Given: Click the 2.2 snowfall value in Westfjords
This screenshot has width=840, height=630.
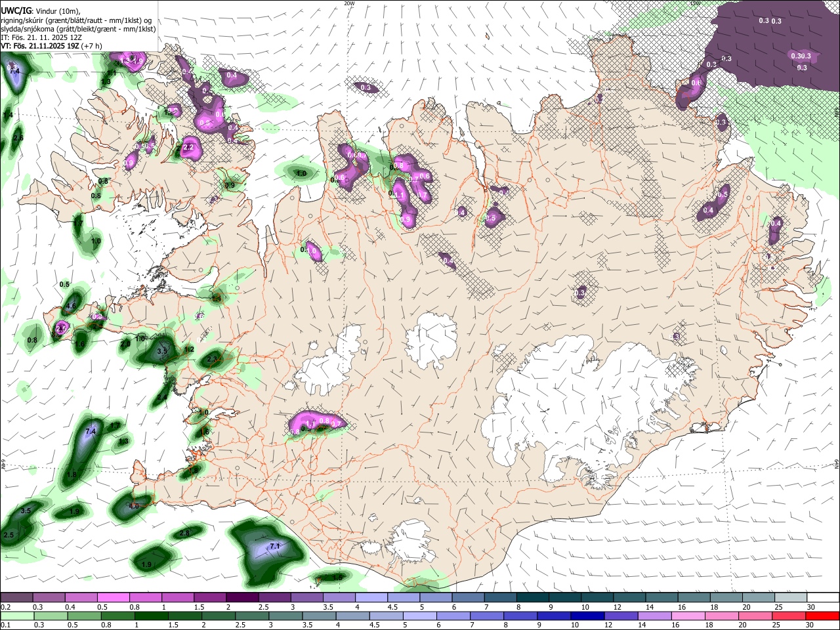Looking at the screenshot, I should click(188, 148).
